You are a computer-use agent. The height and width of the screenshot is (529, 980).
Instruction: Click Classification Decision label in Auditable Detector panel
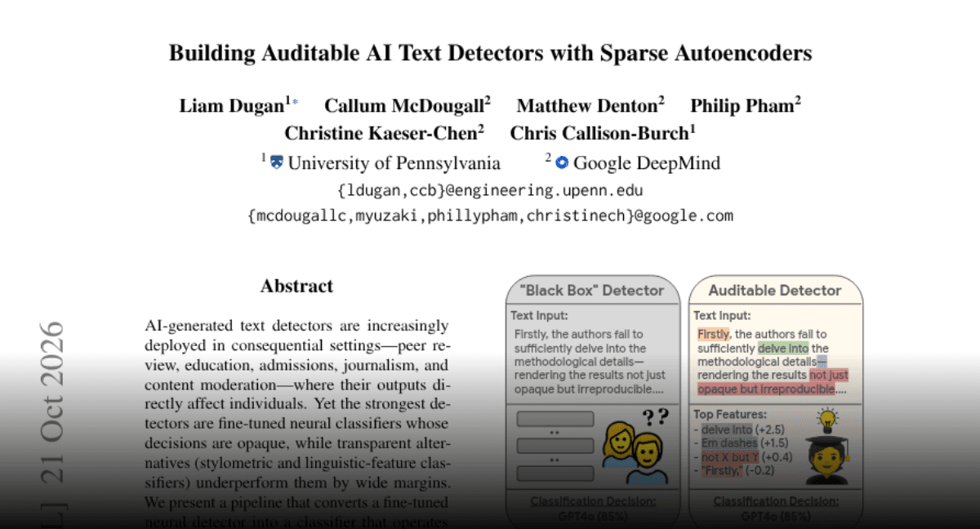[x=776, y=502]
